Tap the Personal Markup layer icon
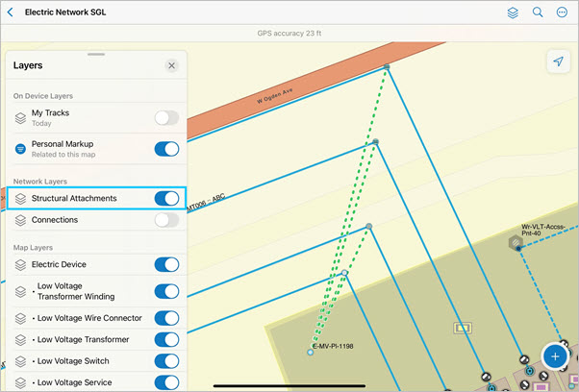Screen dimensions: 579x392 21,149
